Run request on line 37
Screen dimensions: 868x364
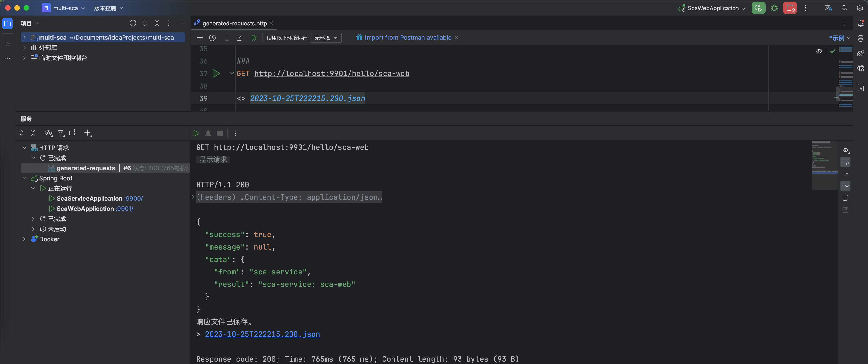click(x=216, y=73)
